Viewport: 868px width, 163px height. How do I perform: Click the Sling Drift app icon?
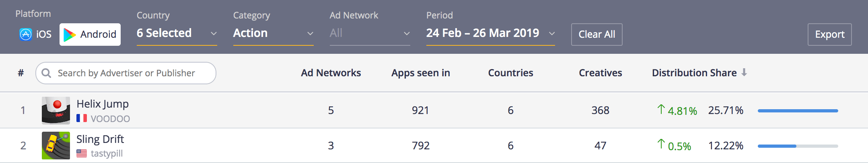[x=56, y=145]
